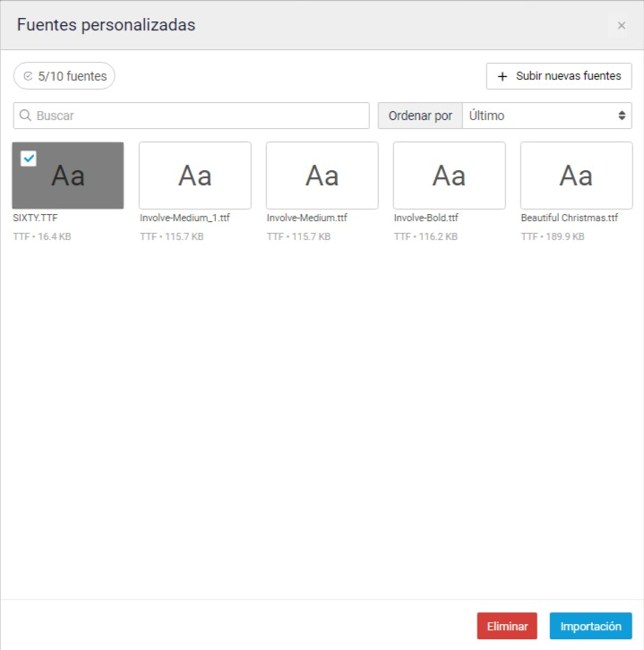Image resolution: width=644 pixels, height=650 pixels.
Task: Select the Beautiful Christmas.ttf font preview
Action: (577, 175)
